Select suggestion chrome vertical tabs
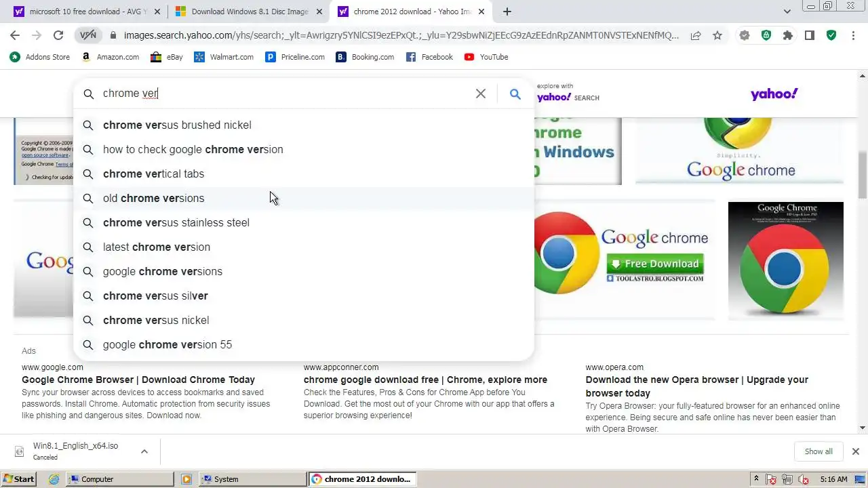Image resolution: width=868 pixels, height=488 pixels. coord(304,174)
